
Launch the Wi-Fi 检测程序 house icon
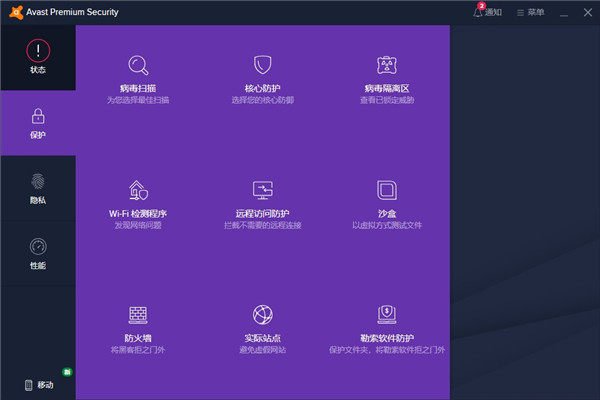tap(138, 190)
